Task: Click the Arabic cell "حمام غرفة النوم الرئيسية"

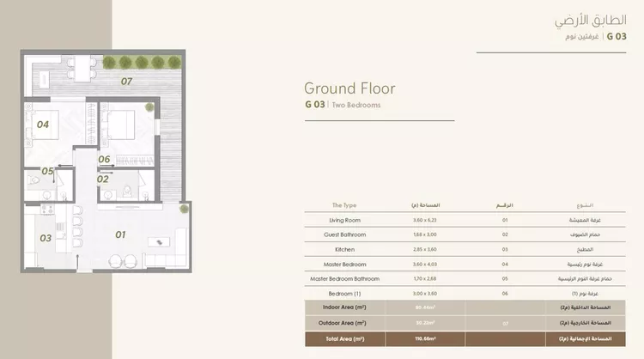Action: pyautogui.click(x=585, y=279)
